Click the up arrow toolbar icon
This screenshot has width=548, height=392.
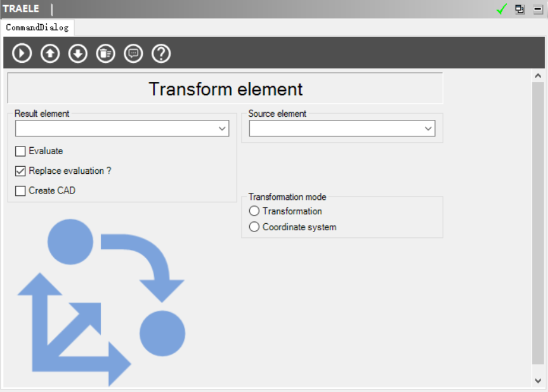50,53
